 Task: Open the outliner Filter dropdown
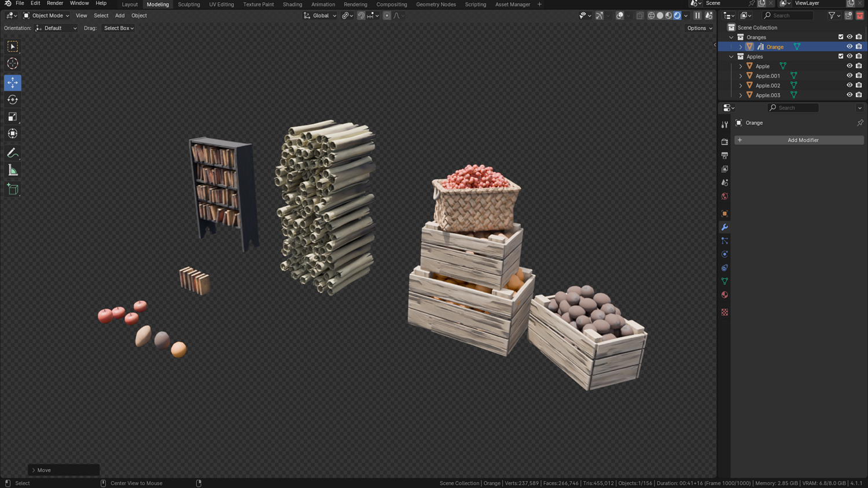834,16
